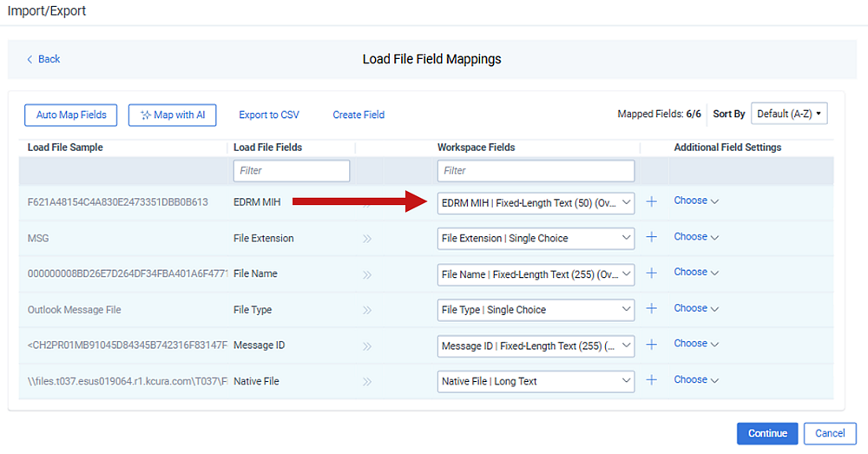The width and height of the screenshot is (868, 454).
Task: Click the Continue button
Action: coord(767,433)
